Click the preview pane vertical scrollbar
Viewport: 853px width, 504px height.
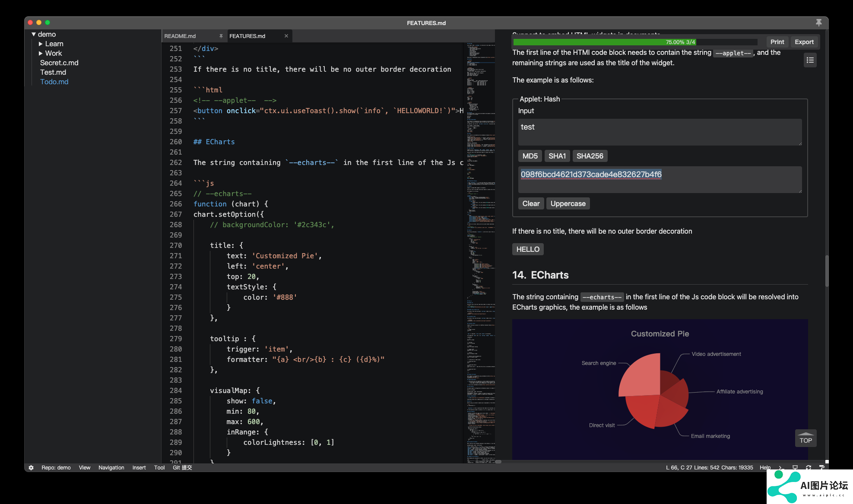[x=827, y=271]
